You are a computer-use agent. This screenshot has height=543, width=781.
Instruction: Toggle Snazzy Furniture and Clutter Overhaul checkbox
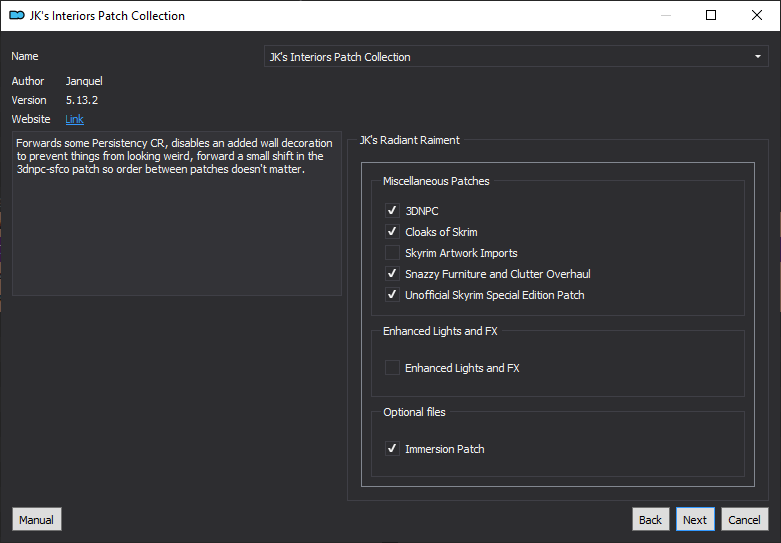tap(392, 273)
